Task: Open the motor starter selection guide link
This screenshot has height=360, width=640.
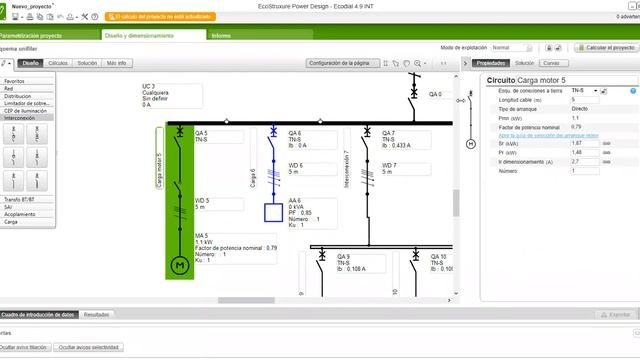Action: [x=548, y=136]
